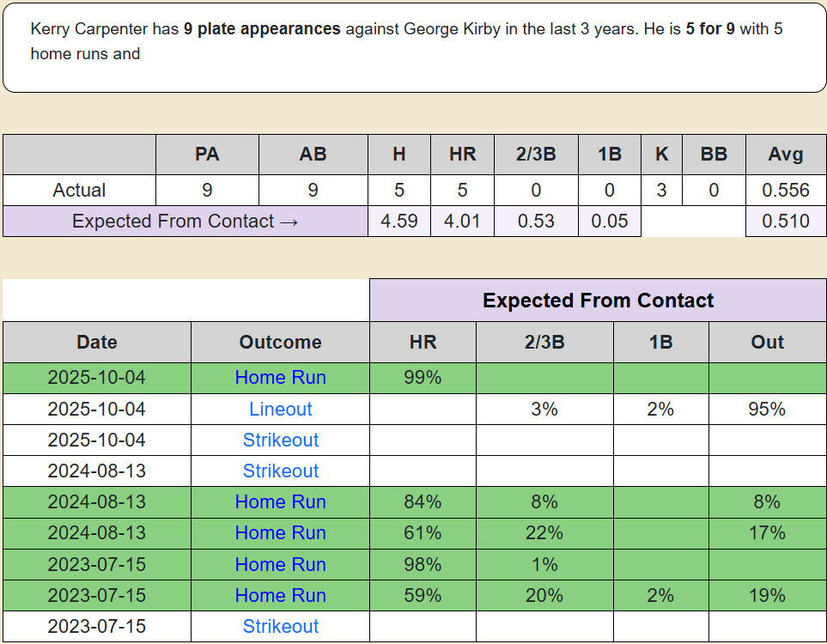Viewport: 827px width, 644px height.
Task: Select the 95% Out cell in Lineout row
Action: pos(767,409)
